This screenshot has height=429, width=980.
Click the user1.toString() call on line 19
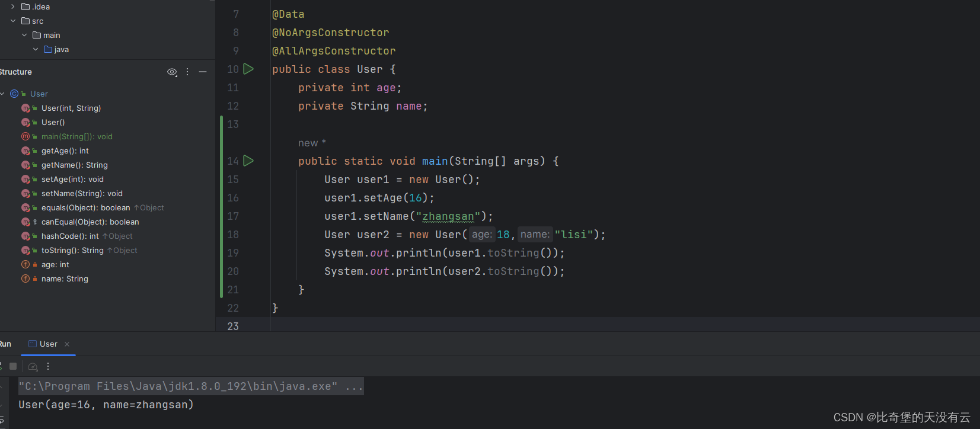[x=500, y=253]
